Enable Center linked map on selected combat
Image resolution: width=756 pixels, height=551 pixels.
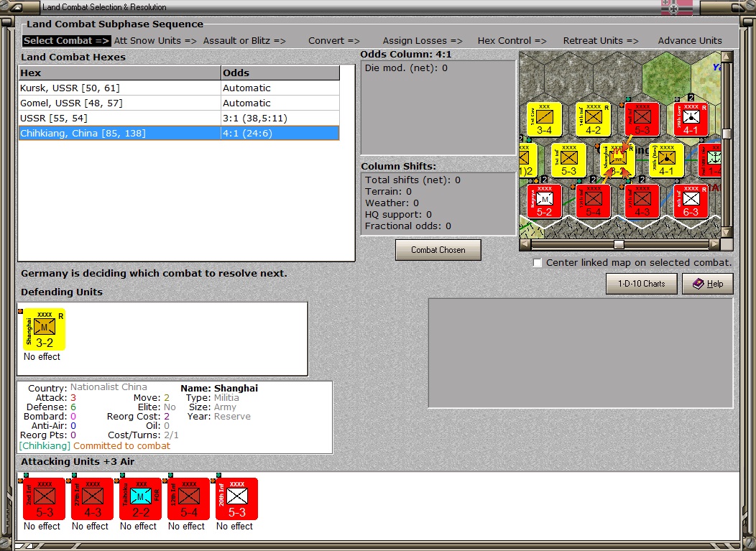click(538, 263)
